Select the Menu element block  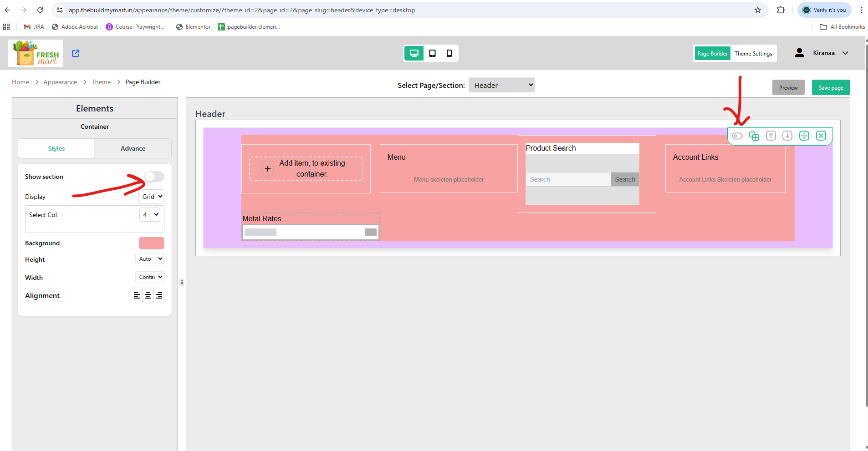point(449,168)
